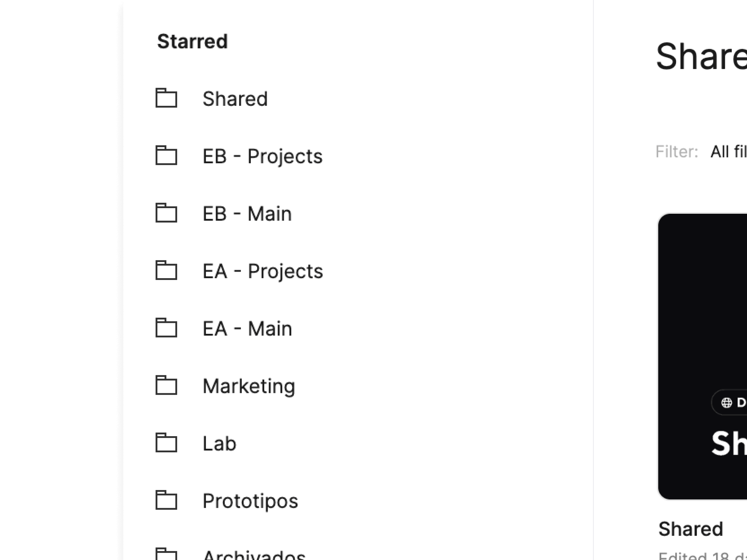The height and width of the screenshot is (560, 747).
Task: Click the folder icon beside EA - Main
Action: click(166, 328)
